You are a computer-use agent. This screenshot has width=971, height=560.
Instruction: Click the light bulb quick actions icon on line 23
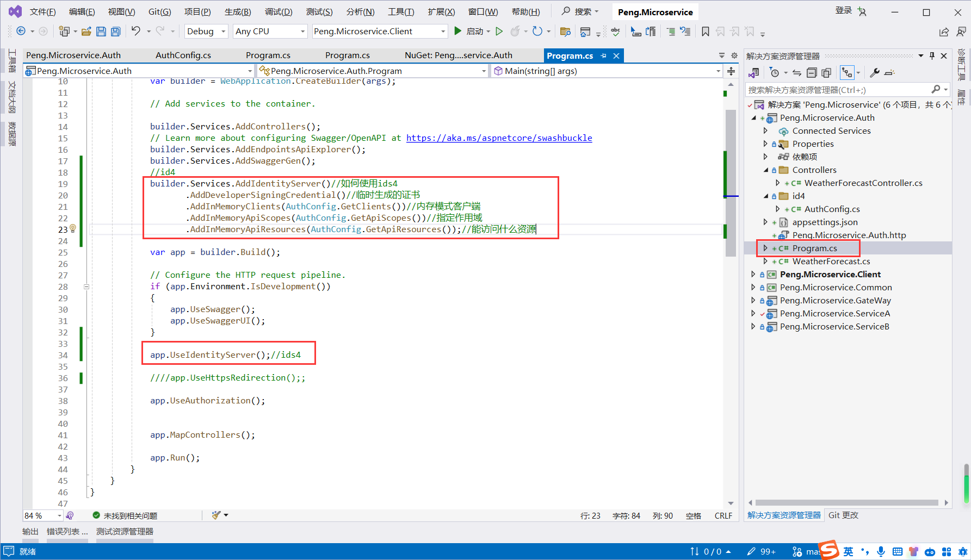click(x=73, y=228)
